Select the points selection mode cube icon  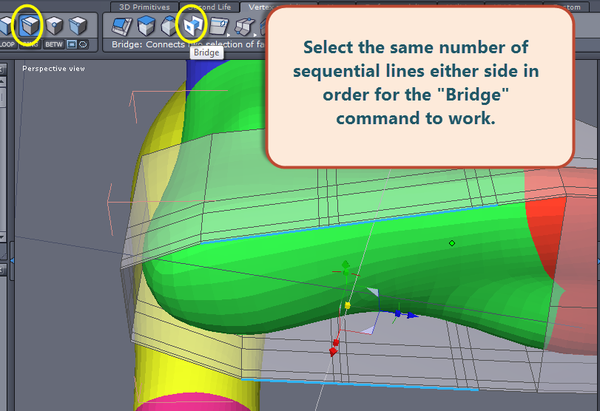[x=54, y=26]
